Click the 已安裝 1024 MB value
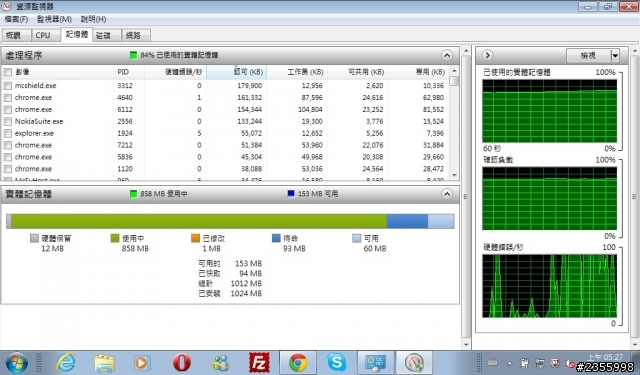This screenshot has height=375, width=640. 246,293
